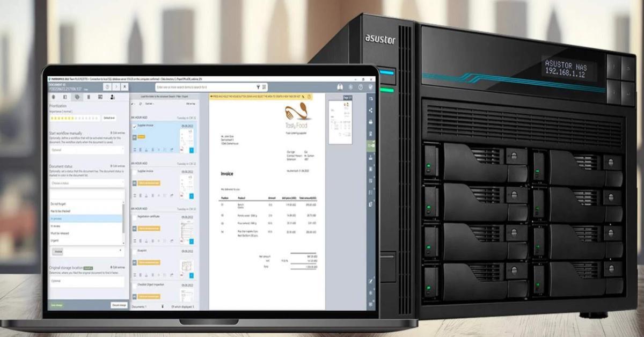644x337 pixels.
Task: Open the document type dropdown showing Invoice
Action: click(x=87, y=251)
